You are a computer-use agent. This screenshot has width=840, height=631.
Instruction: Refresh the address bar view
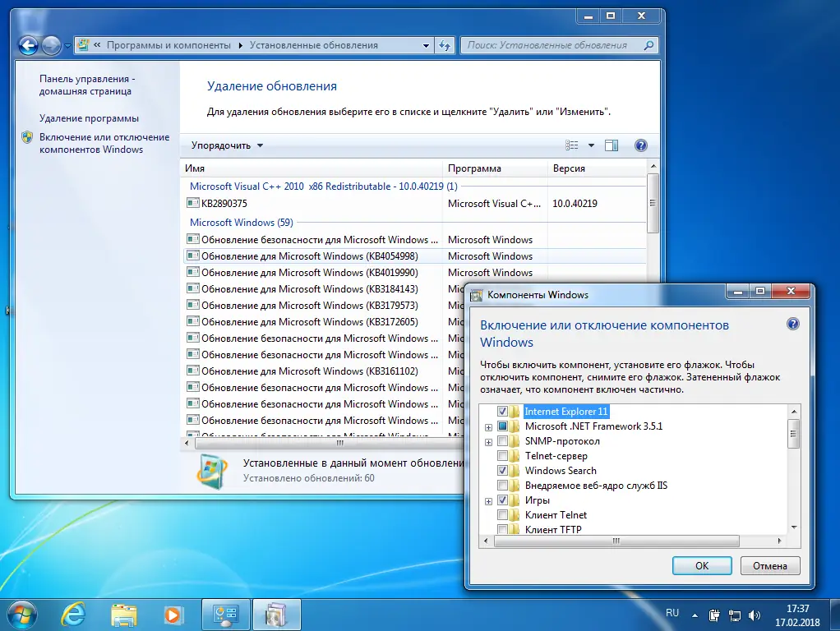[x=445, y=45]
